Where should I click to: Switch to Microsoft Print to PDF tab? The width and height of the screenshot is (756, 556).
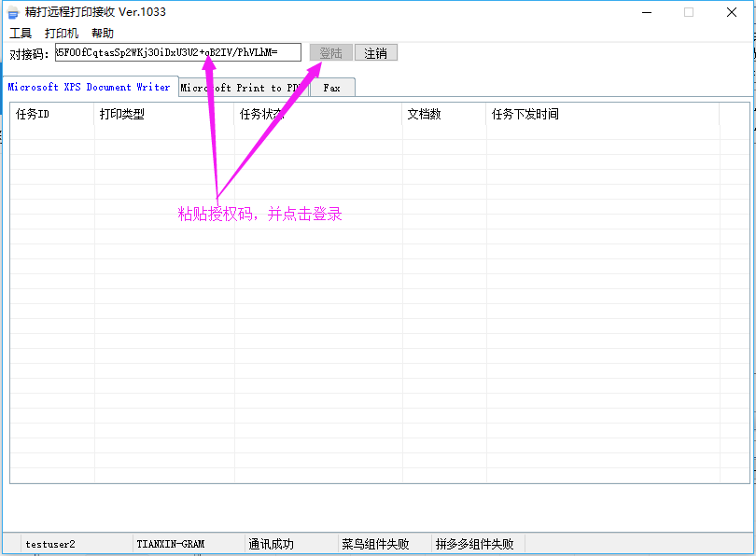[x=243, y=88]
